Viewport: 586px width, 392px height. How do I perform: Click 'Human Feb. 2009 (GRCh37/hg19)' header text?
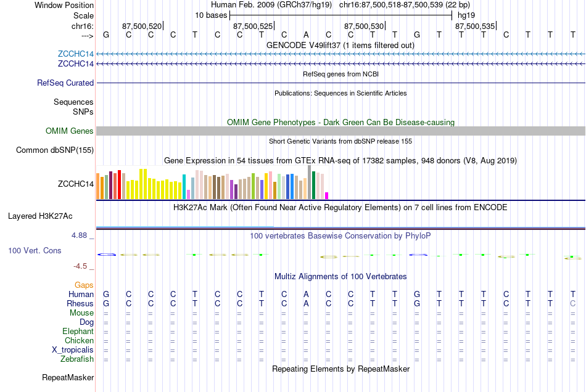click(271, 5)
